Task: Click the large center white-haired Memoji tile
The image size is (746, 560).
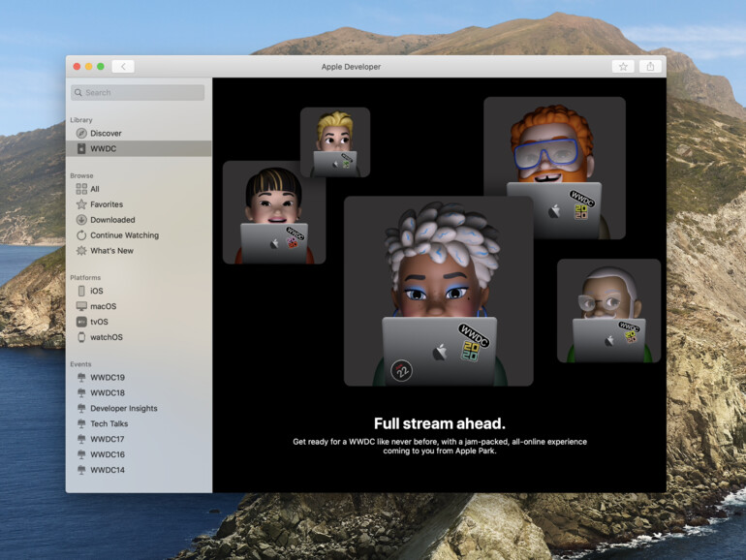Action: pos(438,291)
